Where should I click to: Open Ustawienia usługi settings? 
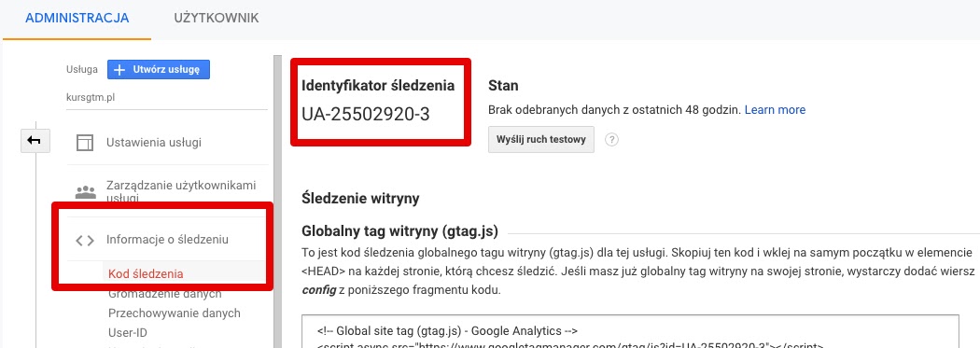154,143
